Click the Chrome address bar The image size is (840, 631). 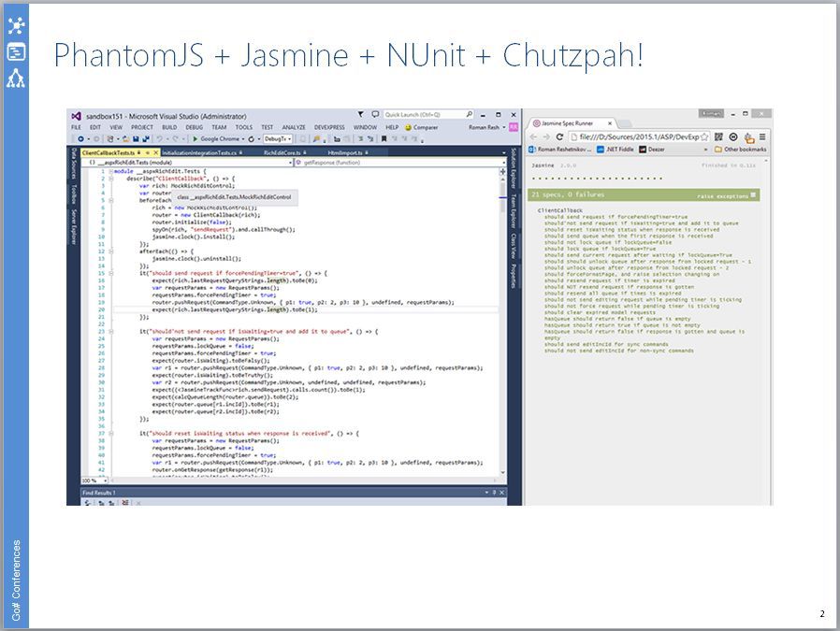tap(639, 137)
